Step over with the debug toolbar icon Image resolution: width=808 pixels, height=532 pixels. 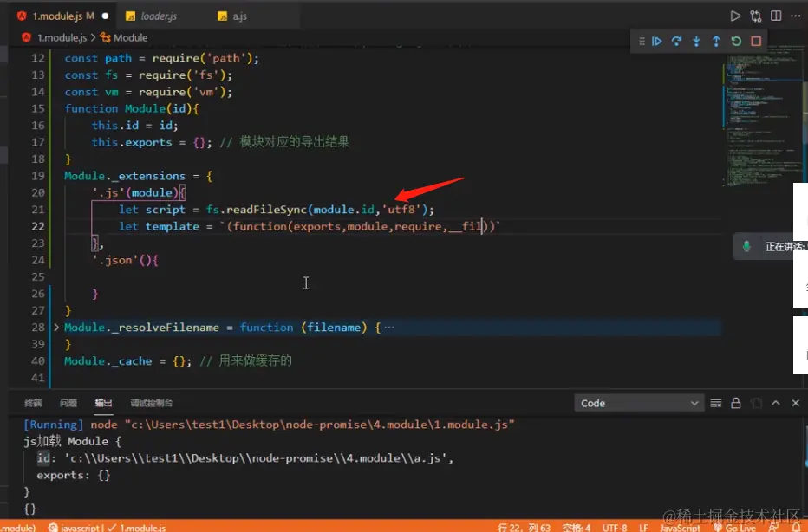[x=676, y=42]
